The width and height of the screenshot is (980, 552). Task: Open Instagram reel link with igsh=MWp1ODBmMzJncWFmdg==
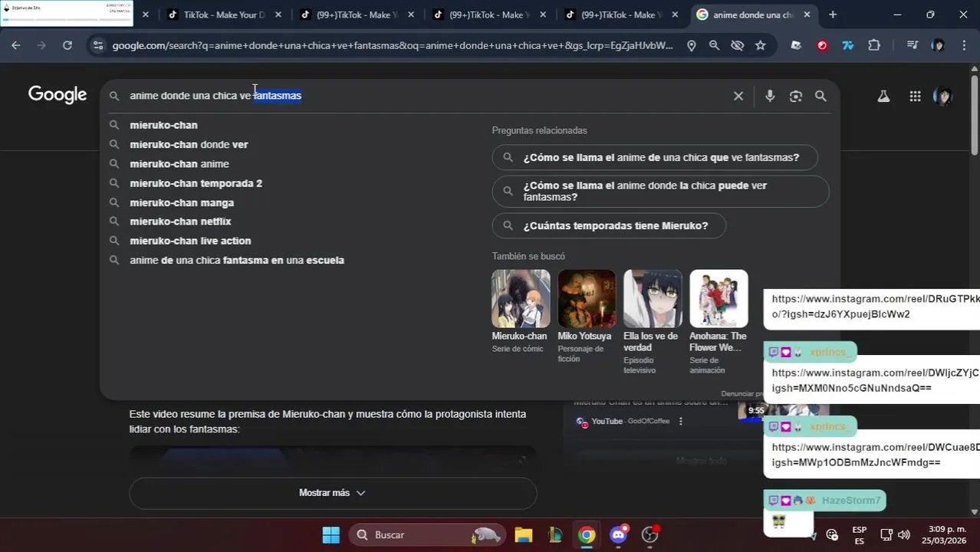875,455
